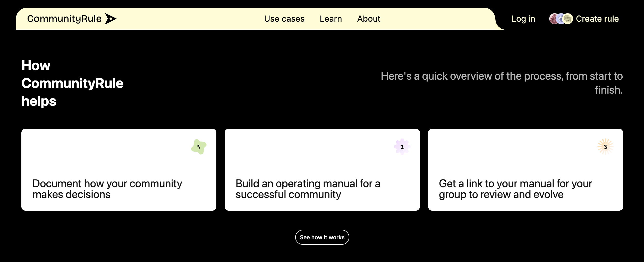Click the middle blue avatar icon
Image resolution: width=644 pixels, height=262 pixels.
(x=561, y=19)
